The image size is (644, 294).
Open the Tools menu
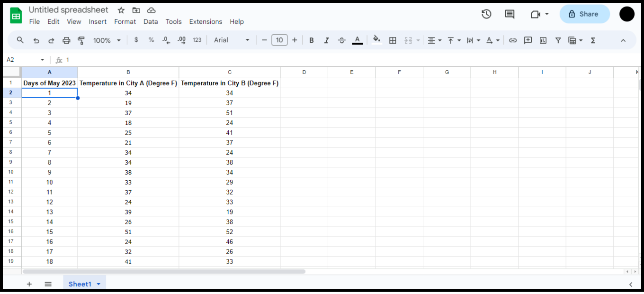[174, 22]
